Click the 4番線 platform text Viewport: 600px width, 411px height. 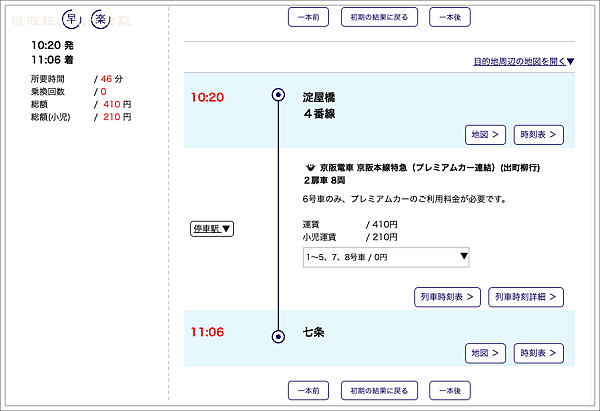click(320, 114)
